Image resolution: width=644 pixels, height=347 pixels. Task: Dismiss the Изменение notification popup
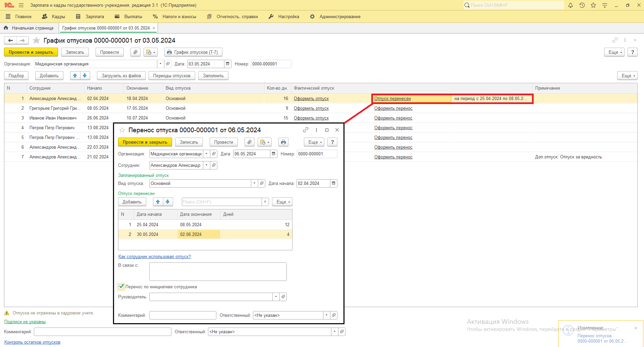click(x=636, y=328)
